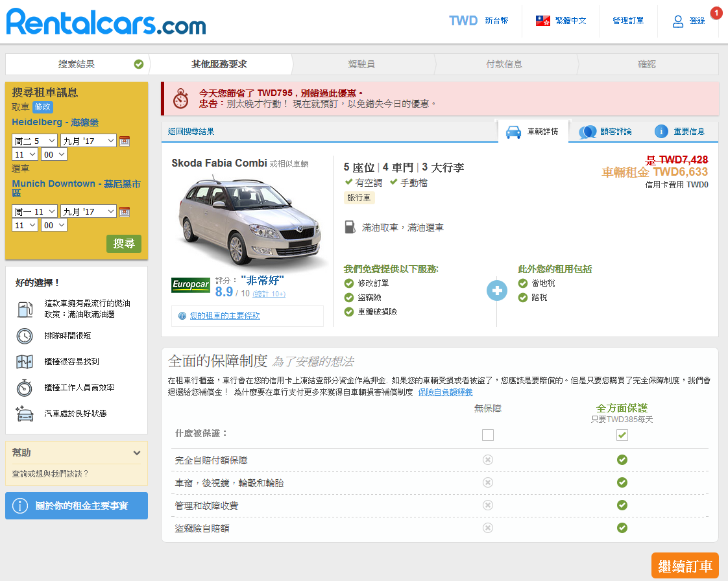Open pickup minutes dropdown
The height and width of the screenshot is (581, 728).
tap(55, 154)
